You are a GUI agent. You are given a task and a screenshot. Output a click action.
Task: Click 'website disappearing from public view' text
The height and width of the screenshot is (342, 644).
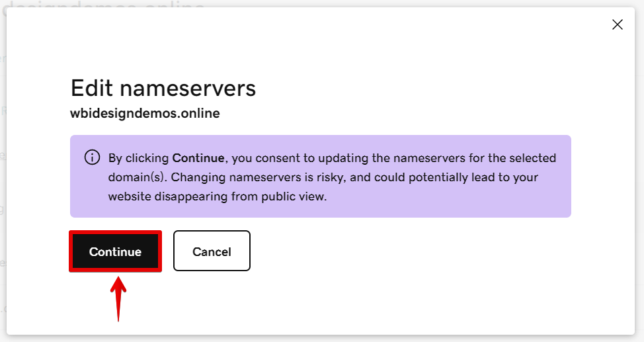coord(218,196)
